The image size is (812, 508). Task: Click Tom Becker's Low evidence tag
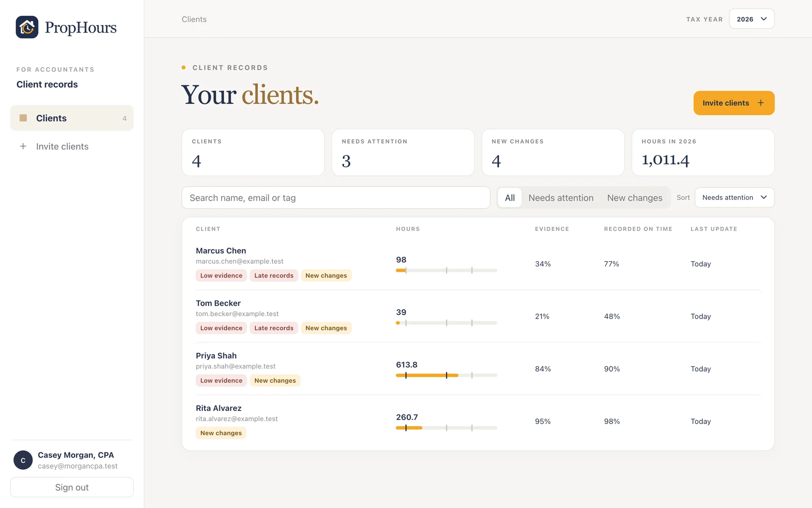pyautogui.click(x=221, y=328)
